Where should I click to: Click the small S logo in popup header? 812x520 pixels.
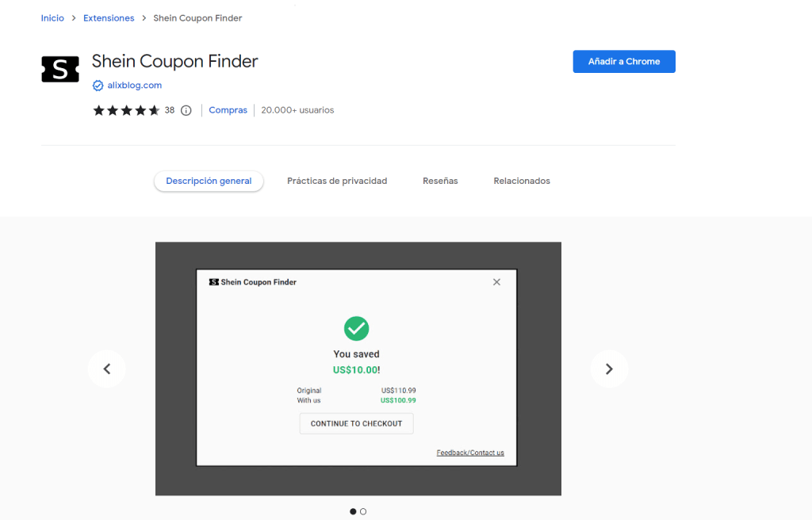click(213, 282)
